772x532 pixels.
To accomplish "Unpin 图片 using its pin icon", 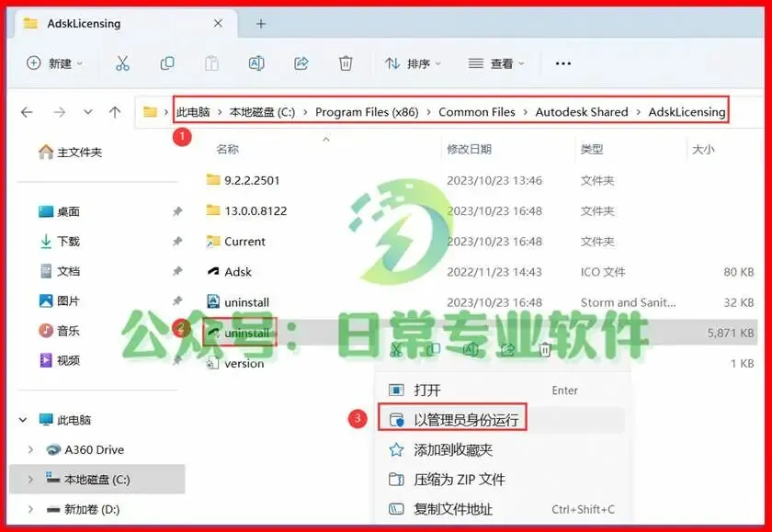I will click(x=177, y=300).
